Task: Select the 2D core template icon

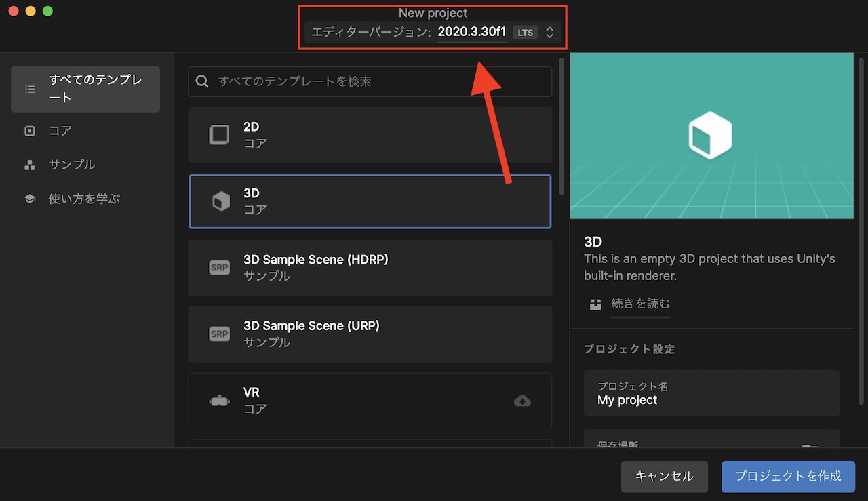Action: coord(219,134)
